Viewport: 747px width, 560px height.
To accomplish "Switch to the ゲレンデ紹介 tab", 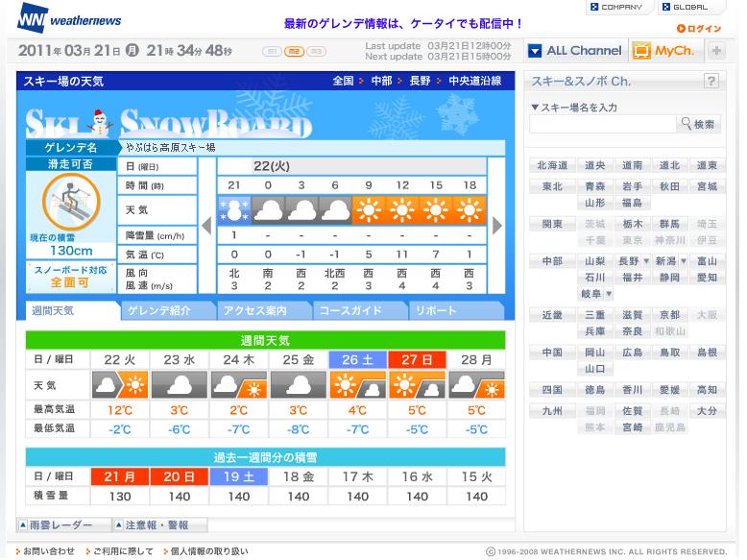I will (167, 311).
